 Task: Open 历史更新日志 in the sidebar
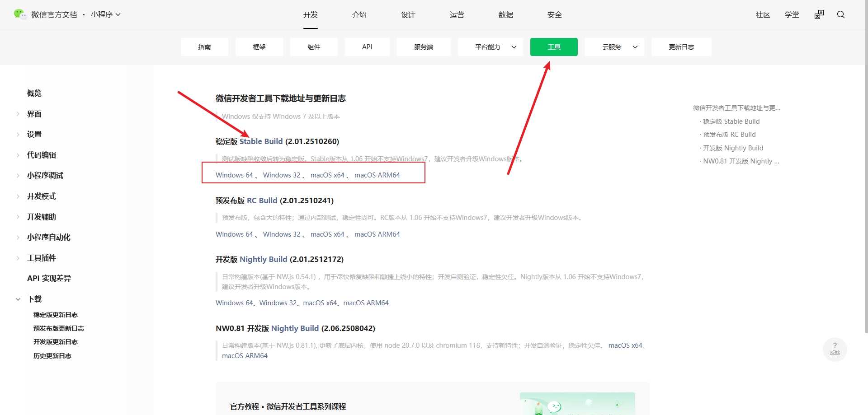point(52,356)
